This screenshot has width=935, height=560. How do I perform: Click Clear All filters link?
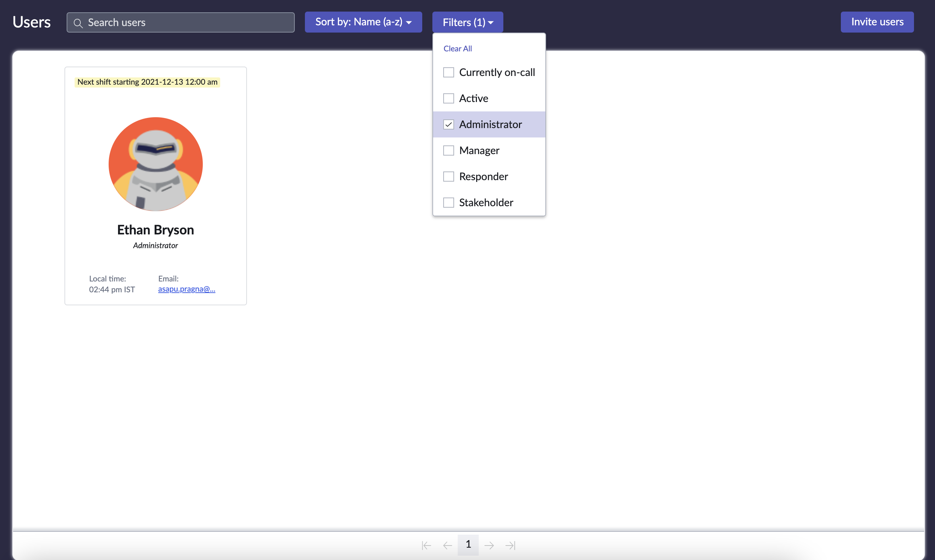pos(457,48)
